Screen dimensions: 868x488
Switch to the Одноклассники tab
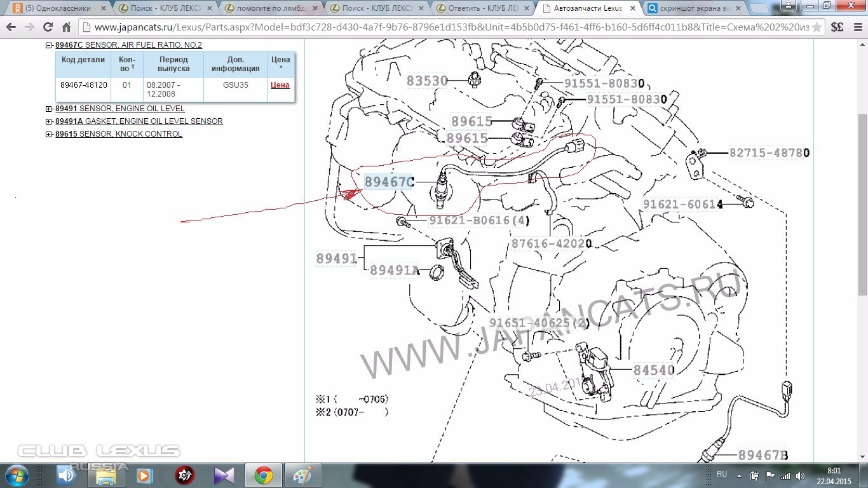[x=57, y=9]
